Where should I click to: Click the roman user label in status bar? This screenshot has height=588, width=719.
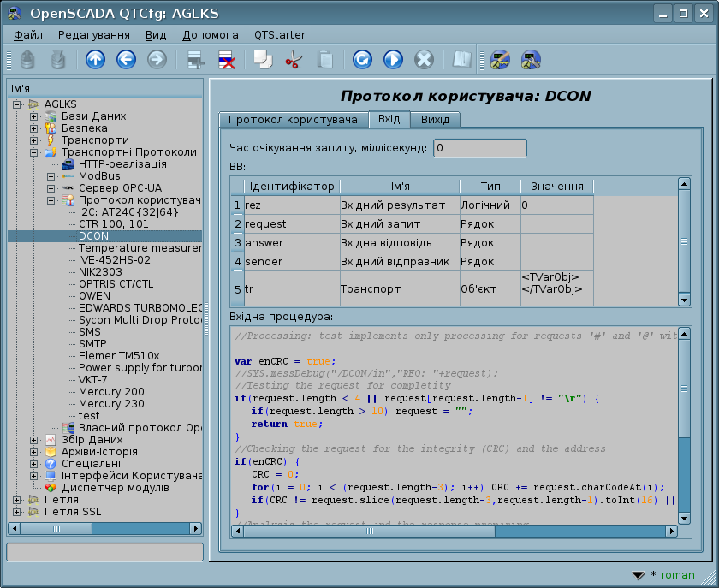pyautogui.click(x=677, y=575)
